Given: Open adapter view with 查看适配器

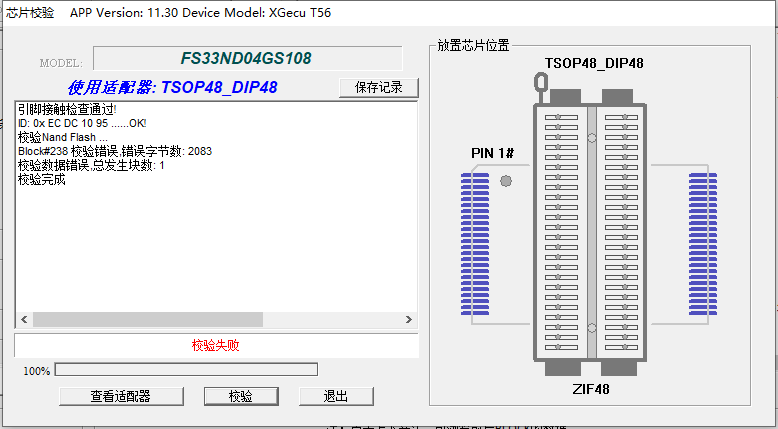Looking at the screenshot, I should pos(120,396).
